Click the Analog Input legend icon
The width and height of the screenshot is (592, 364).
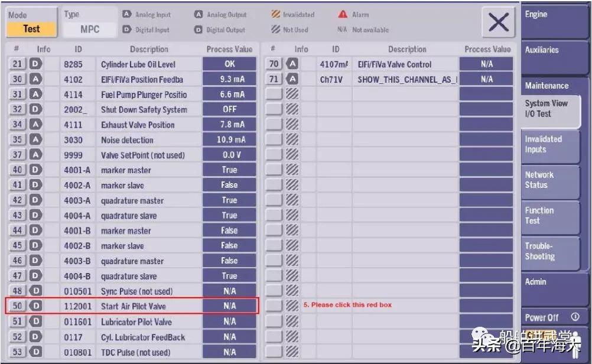coord(127,14)
